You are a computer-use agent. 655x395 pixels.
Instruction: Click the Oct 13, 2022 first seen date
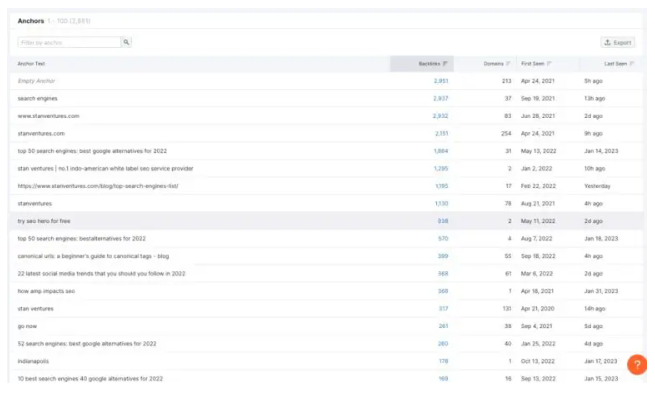point(538,361)
